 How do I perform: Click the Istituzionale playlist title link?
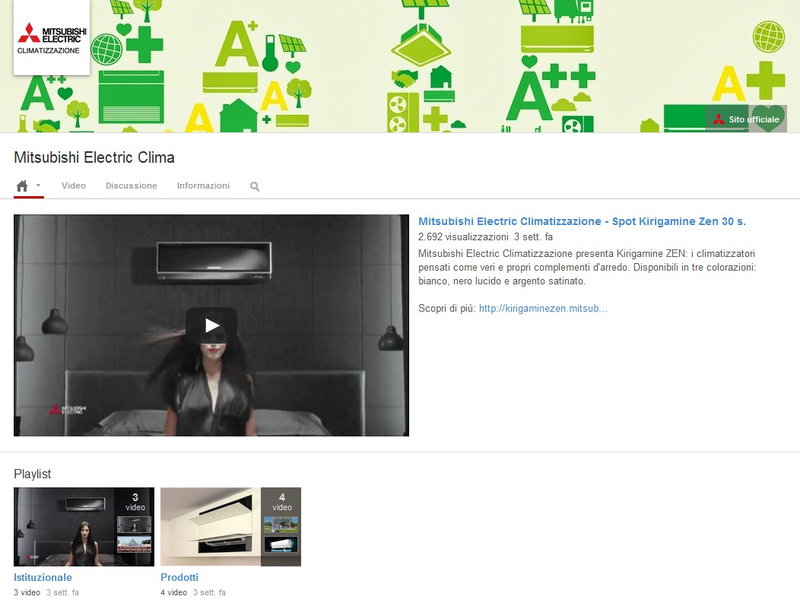[x=43, y=577]
